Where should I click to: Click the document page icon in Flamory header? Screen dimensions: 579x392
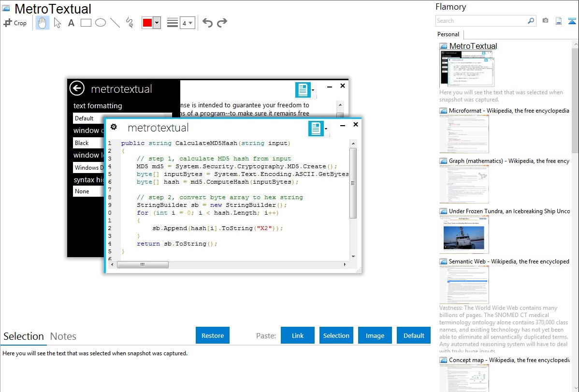(x=559, y=21)
